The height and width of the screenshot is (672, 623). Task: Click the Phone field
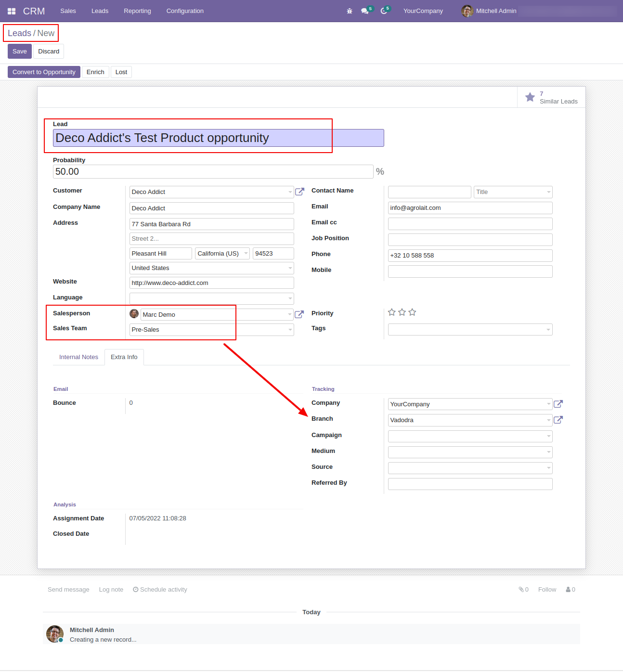click(x=470, y=256)
